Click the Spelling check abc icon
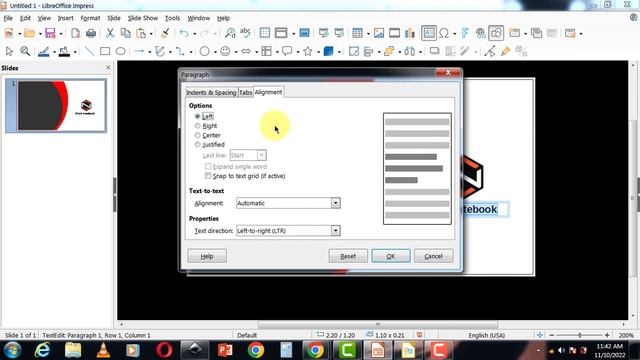 [x=245, y=33]
